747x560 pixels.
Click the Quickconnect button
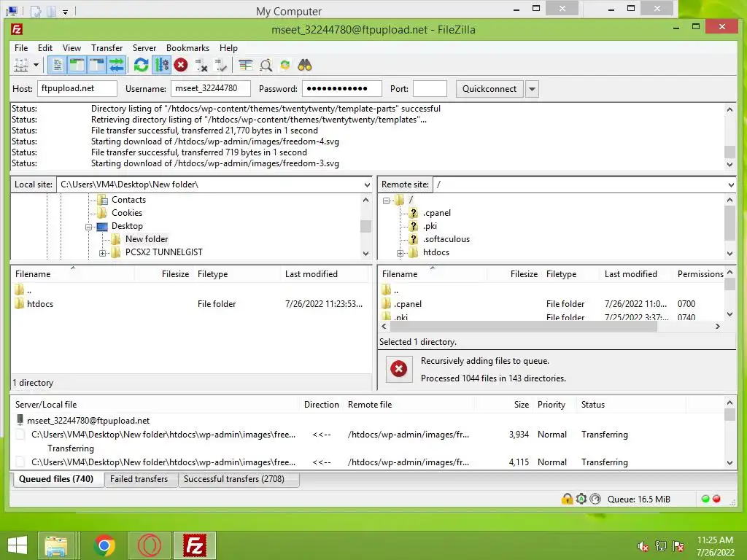tap(489, 88)
